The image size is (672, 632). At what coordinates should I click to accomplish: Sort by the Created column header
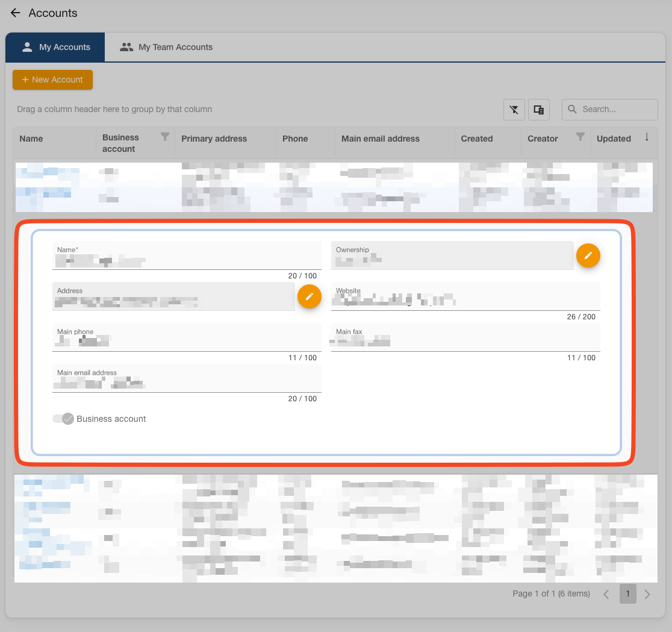pos(477,139)
